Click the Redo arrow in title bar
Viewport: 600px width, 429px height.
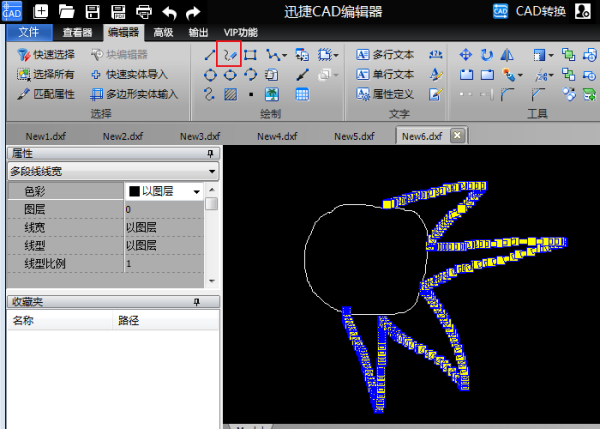(x=193, y=12)
